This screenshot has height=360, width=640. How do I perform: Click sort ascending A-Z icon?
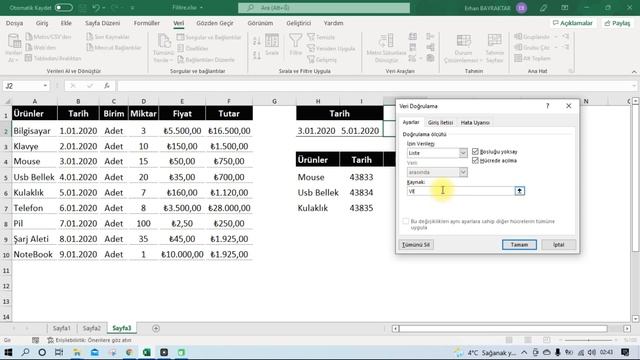click(257, 41)
